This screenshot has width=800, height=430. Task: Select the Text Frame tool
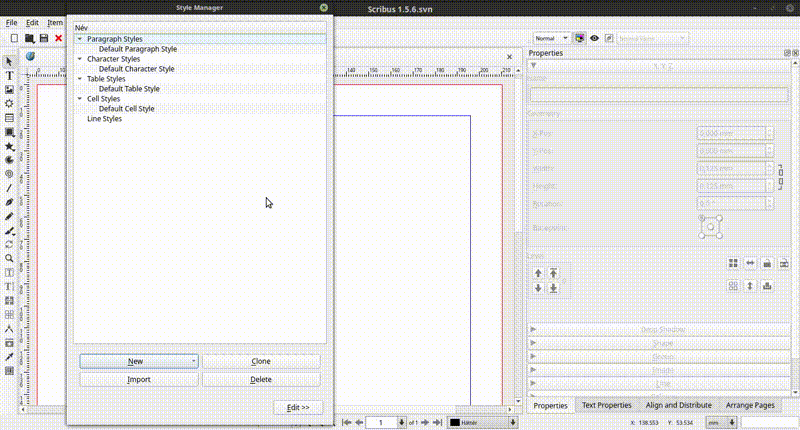point(9,76)
